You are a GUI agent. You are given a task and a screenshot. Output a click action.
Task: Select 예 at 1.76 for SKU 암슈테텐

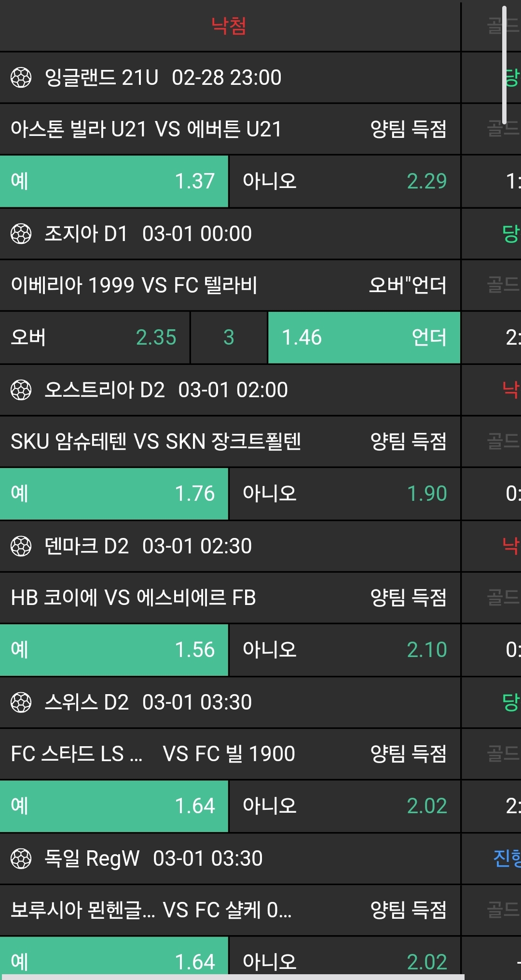click(x=114, y=494)
